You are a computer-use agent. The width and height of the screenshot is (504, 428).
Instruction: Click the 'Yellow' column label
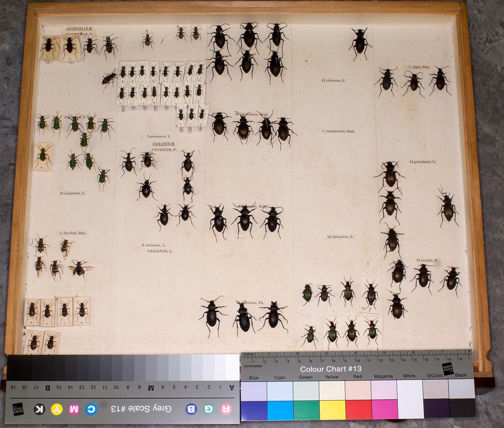[332, 377]
